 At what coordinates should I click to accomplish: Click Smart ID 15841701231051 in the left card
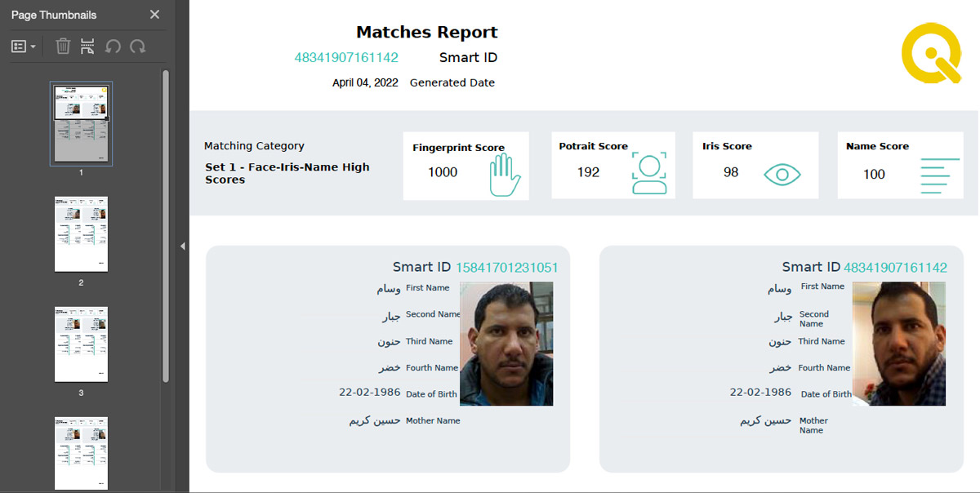[x=507, y=267]
